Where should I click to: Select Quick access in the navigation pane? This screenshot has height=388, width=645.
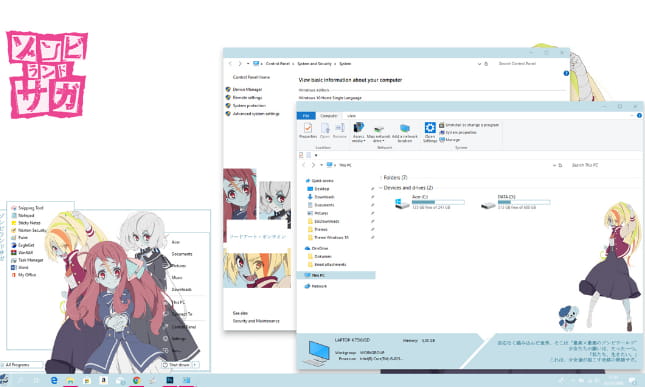[319, 181]
